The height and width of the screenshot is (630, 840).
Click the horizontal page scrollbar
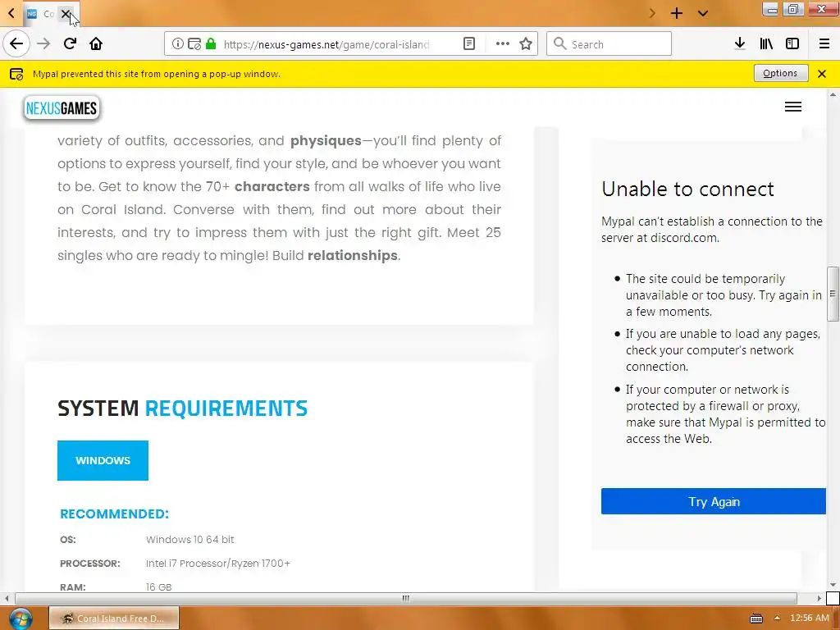point(405,598)
